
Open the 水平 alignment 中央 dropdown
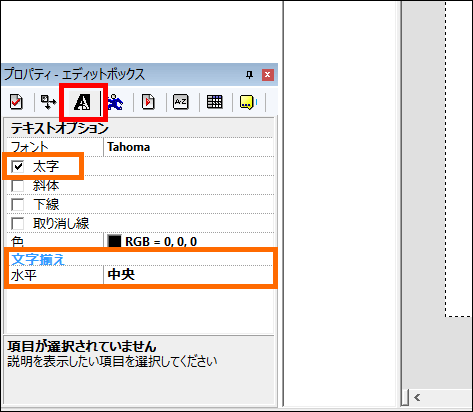pyautogui.click(x=189, y=275)
